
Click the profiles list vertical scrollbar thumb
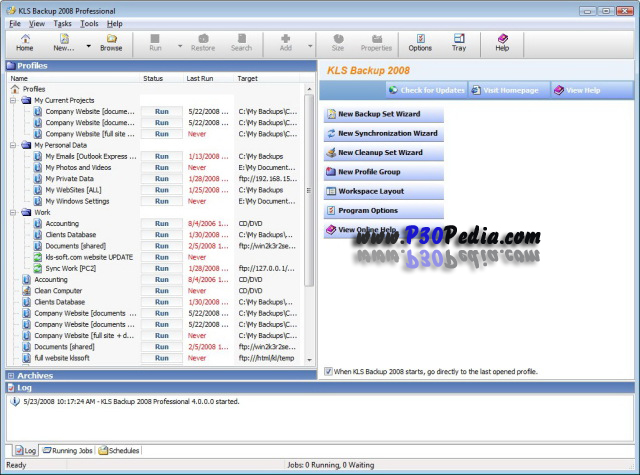tap(309, 190)
